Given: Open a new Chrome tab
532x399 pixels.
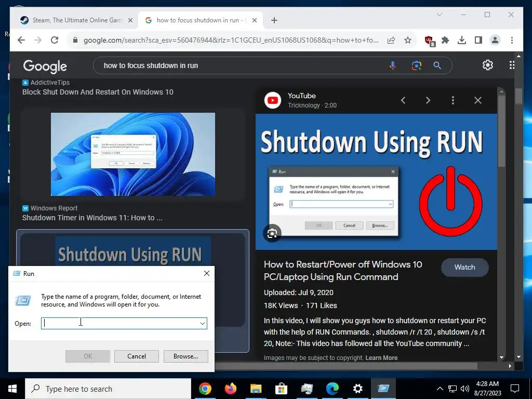Looking at the screenshot, I should [x=274, y=20].
